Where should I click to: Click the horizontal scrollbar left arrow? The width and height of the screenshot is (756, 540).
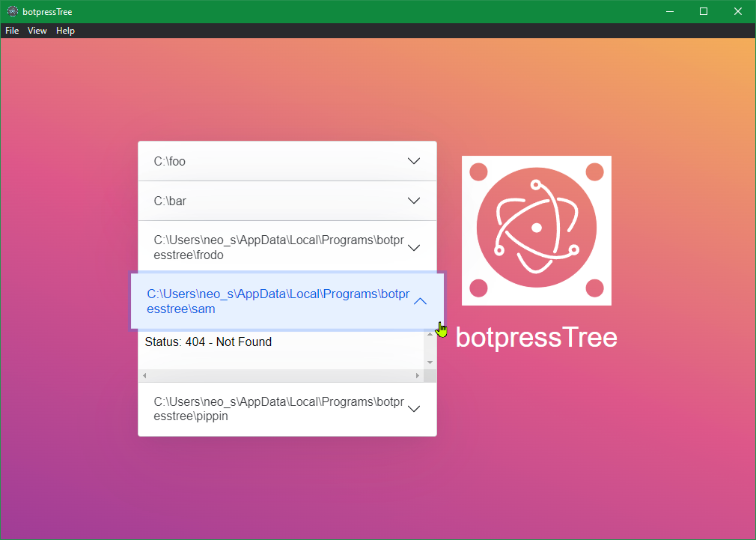pos(144,375)
